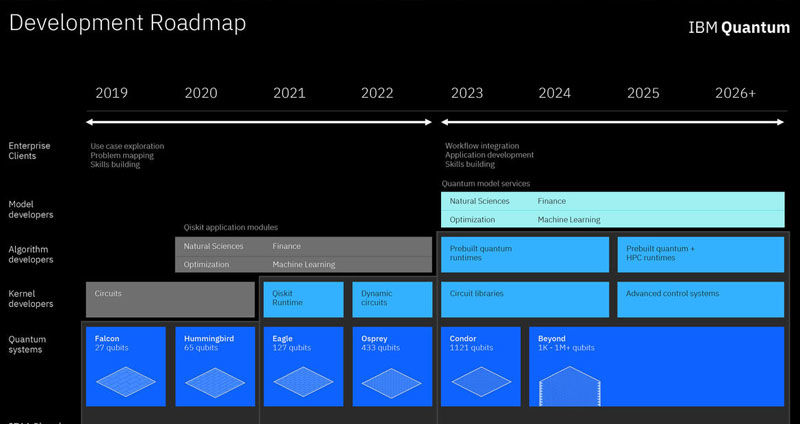800x424 pixels.
Task: Select the Kernel developers row label
Action: pos(32,299)
